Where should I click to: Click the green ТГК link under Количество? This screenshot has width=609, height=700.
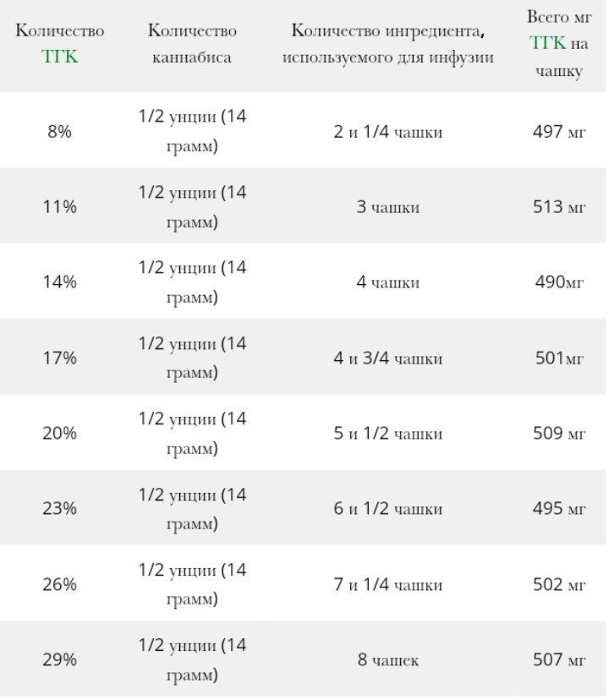[x=59, y=57]
